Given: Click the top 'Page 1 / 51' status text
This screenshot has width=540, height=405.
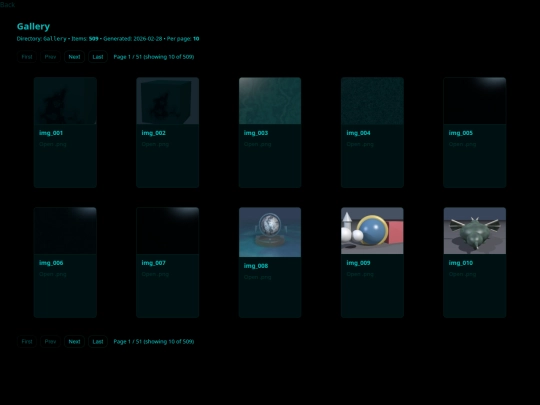Looking at the screenshot, I should click(x=154, y=57).
